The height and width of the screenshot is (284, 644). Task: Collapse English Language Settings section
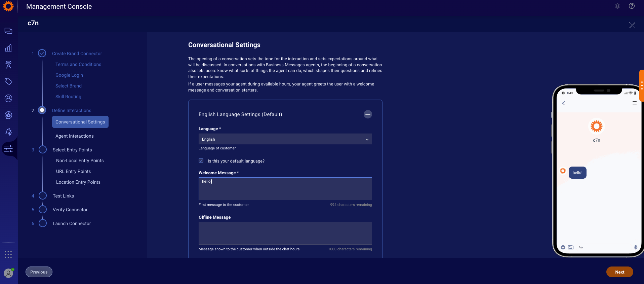tap(368, 114)
